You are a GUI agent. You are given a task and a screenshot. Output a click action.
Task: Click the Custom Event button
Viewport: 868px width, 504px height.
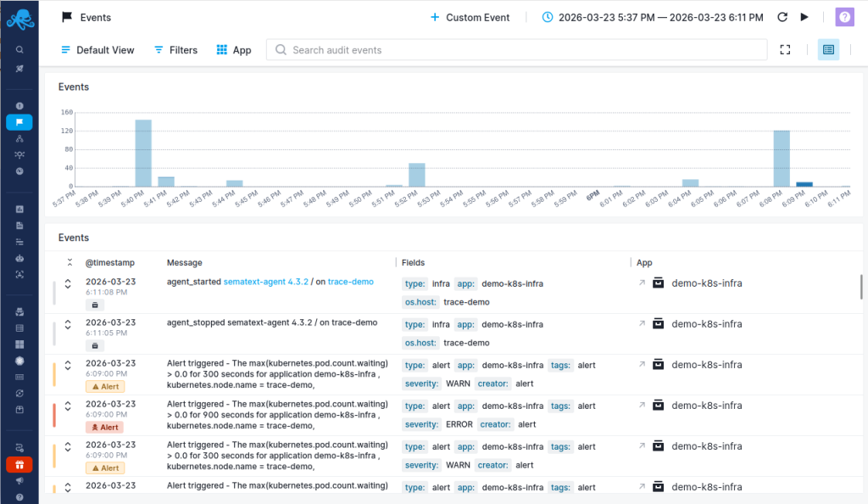tap(469, 17)
